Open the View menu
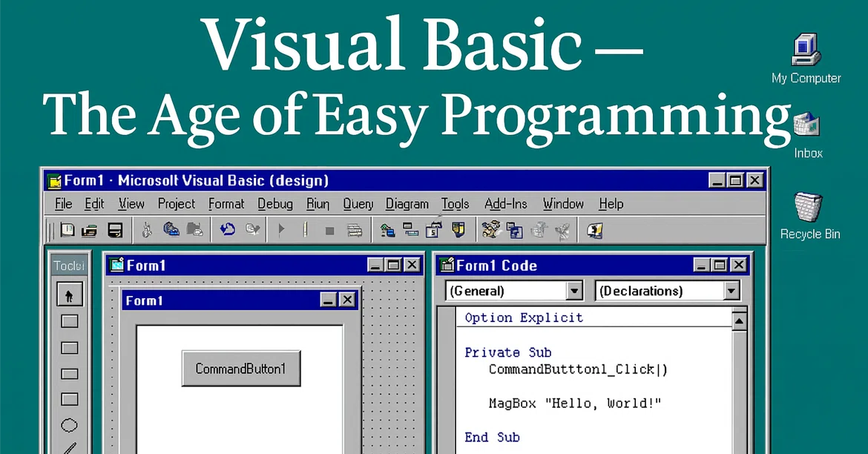The height and width of the screenshot is (454, 868). point(131,204)
